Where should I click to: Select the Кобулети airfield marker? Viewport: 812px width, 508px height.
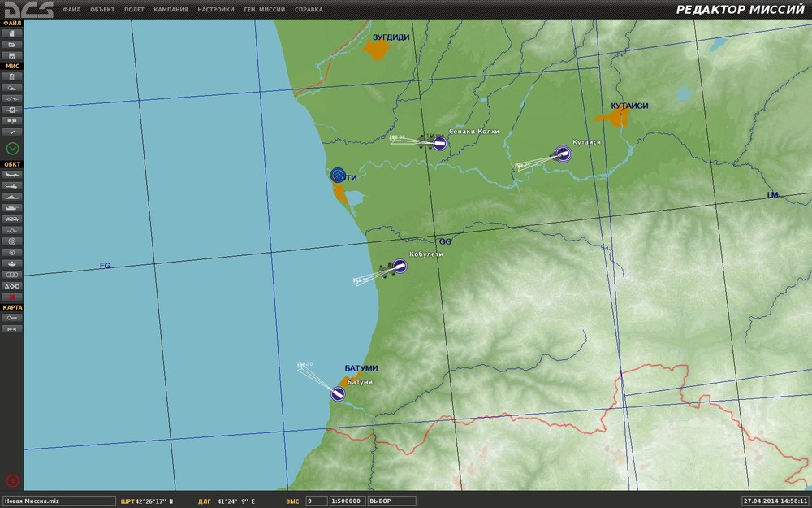coord(400,266)
